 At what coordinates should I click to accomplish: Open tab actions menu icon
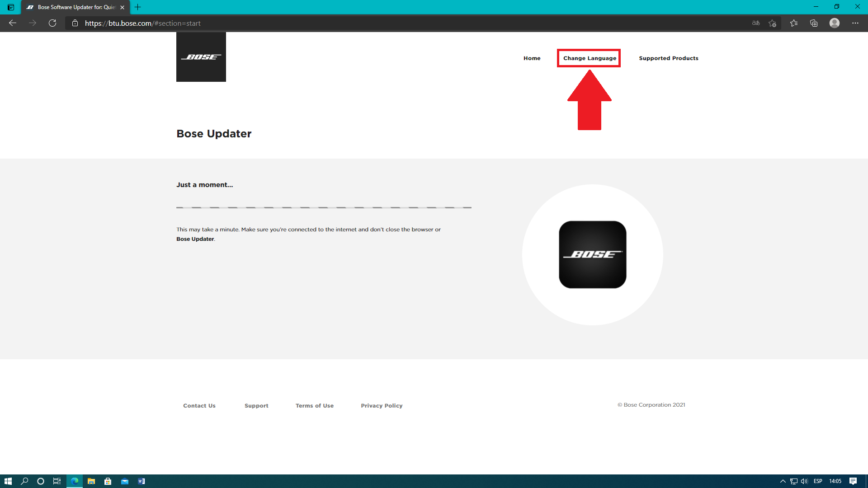[11, 7]
